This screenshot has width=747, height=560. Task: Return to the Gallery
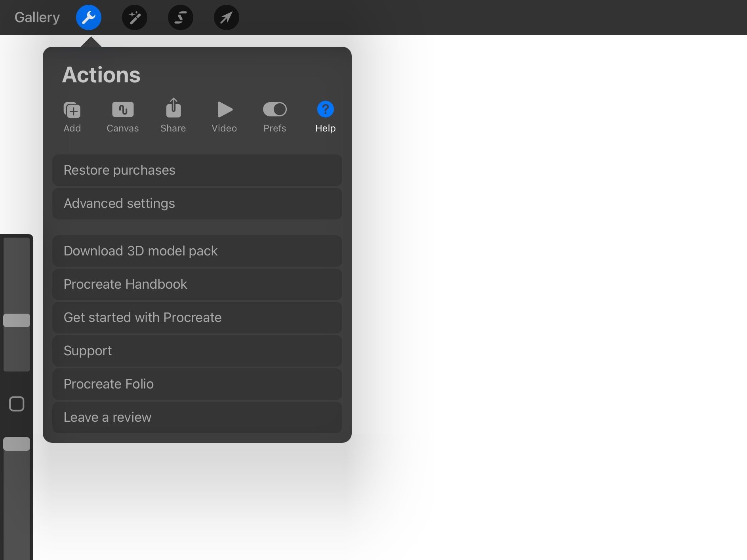pyautogui.click(x=37, y=17)
